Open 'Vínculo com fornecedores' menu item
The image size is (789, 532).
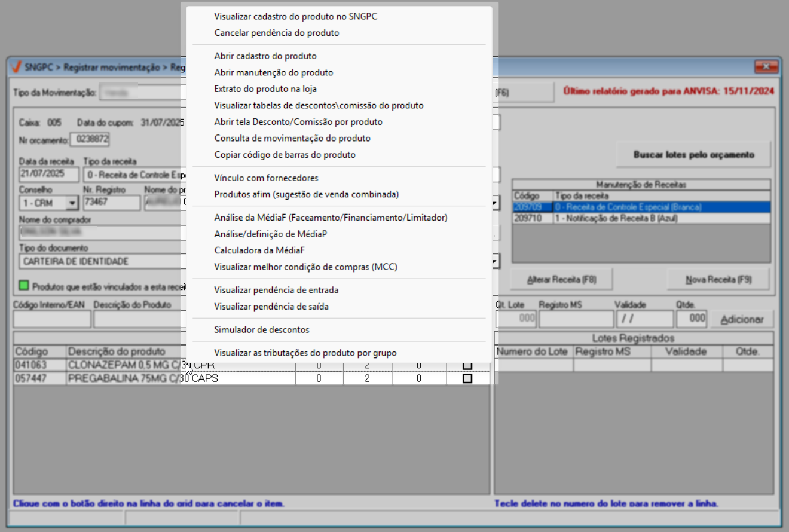coord(266,178)
